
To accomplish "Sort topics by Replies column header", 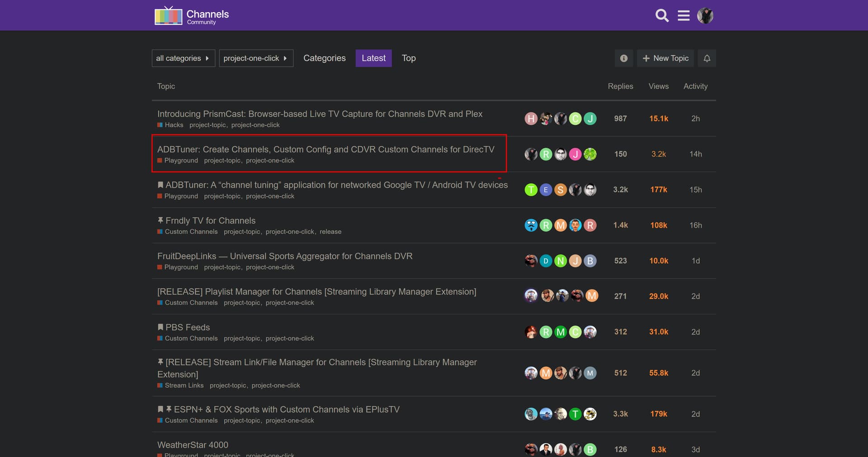I will [x=620, y=86].
